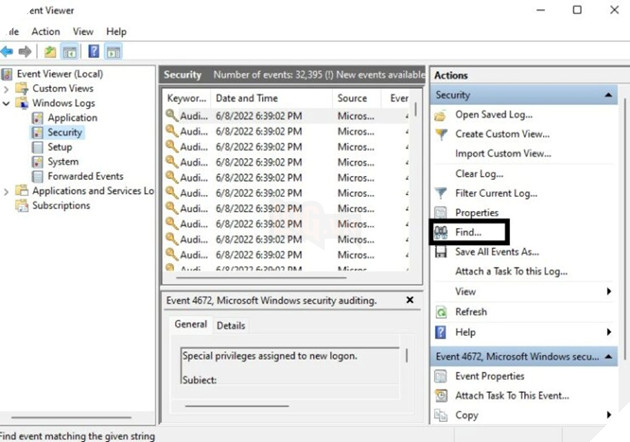
Task: Click the green Refresh icon
Action: tap(442, 312)
